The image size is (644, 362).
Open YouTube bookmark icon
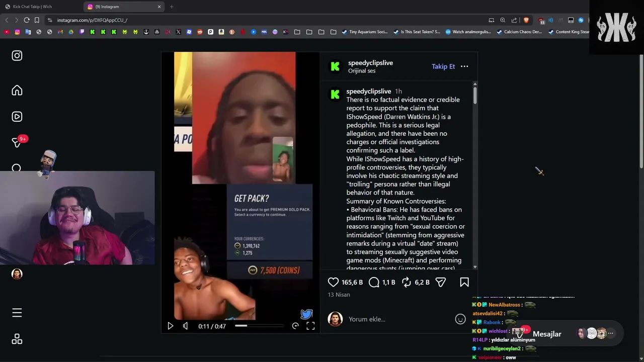[x=7, y=32]
